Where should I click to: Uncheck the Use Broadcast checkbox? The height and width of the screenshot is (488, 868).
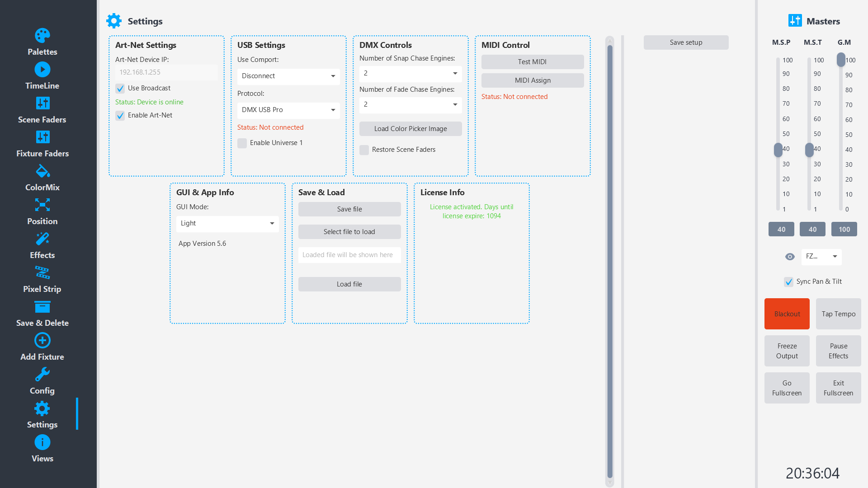pyautogui.click(x=120, y=89)
